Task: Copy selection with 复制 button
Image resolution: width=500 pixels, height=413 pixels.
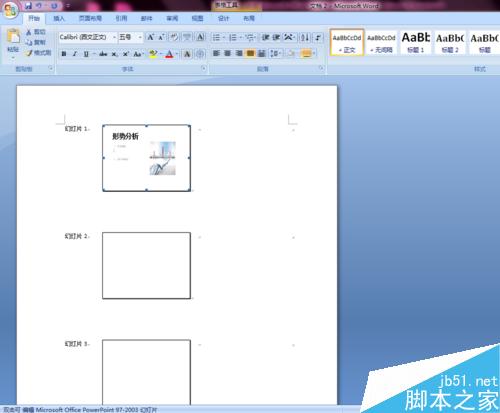Action: point(36,42)
